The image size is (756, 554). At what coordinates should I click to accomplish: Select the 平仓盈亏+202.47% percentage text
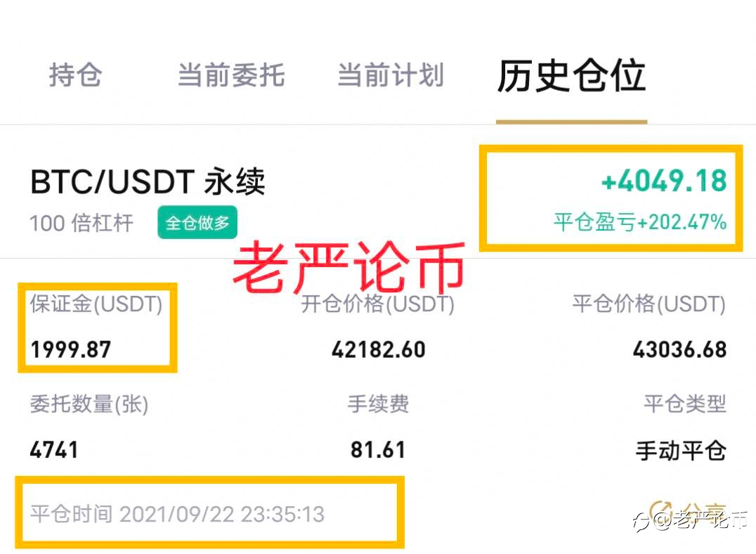[640, 222]
